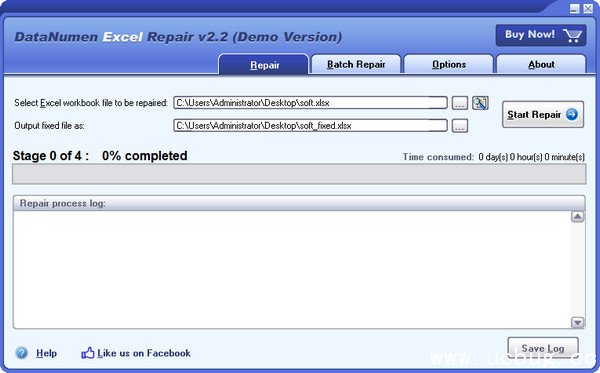Click the 'DataNumen Excel Repair v2.2' title text
The image size is (600, 373).
121,37
